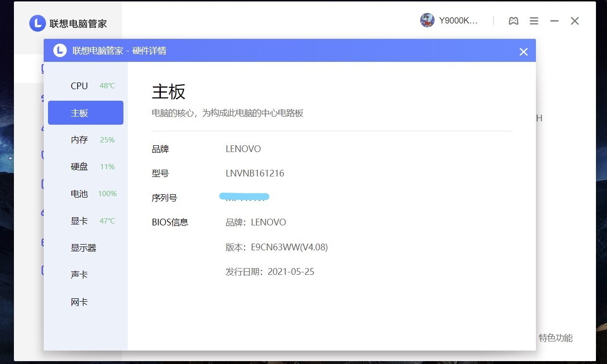Click the battery level 100% value

click(x=107, y=194)
